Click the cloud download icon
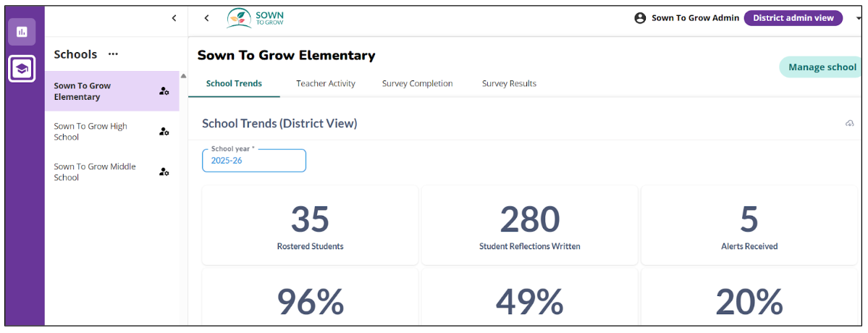 tap(850, 124)
